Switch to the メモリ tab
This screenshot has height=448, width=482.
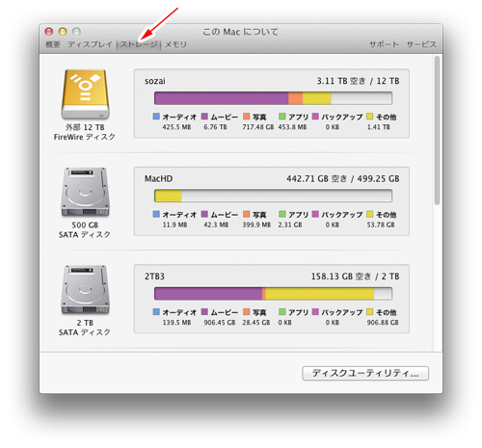pos(175,44)
